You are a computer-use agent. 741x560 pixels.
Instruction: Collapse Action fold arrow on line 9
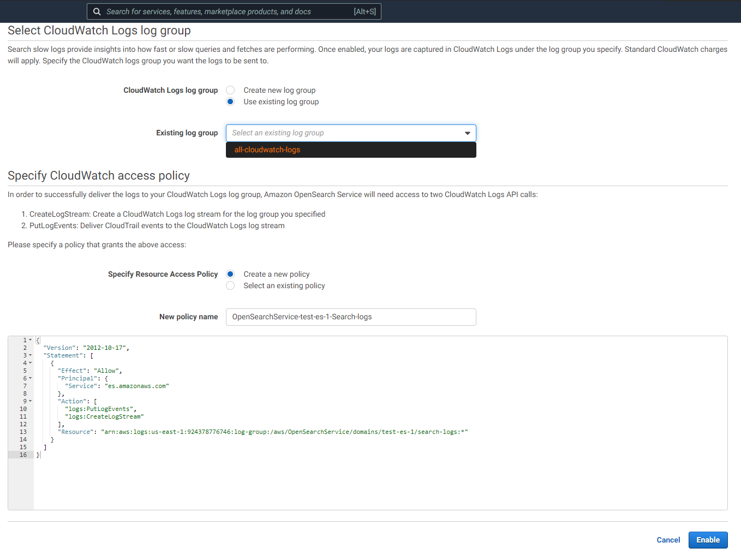pyautogui.click(x=30, y=401)
